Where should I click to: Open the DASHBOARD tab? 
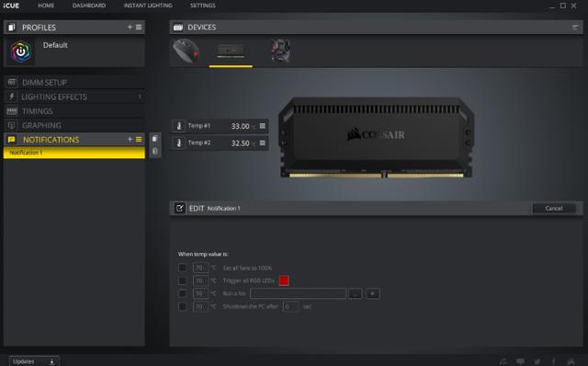89,6
